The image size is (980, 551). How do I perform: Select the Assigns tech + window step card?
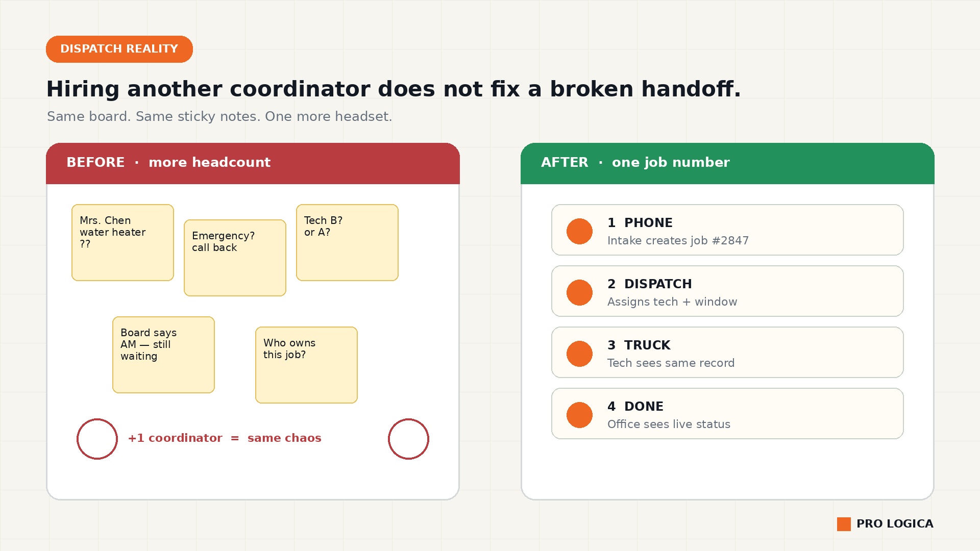click(x=727, y=291)
